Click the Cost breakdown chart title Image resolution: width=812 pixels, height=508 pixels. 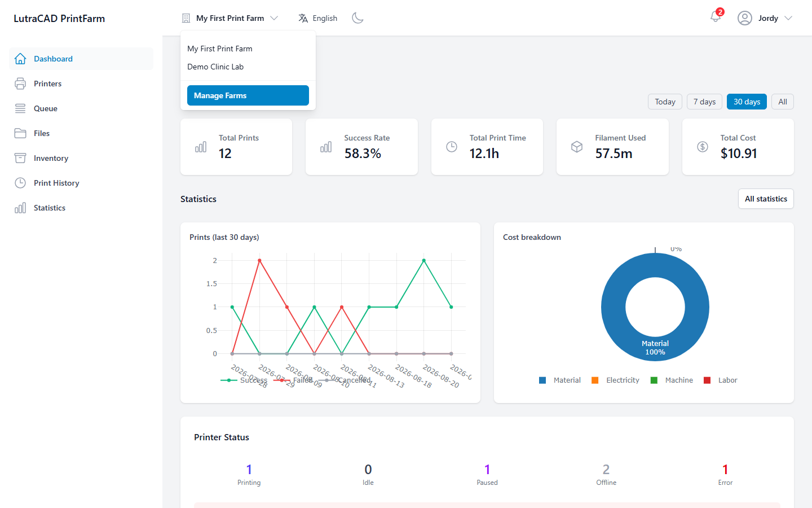pos(532,237)
